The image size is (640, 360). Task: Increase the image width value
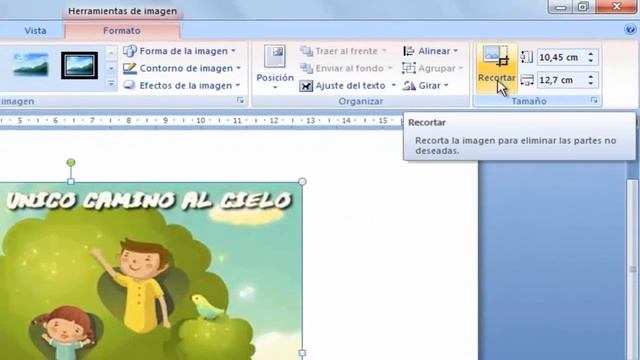pyautogui.click(x=591, y=77)
